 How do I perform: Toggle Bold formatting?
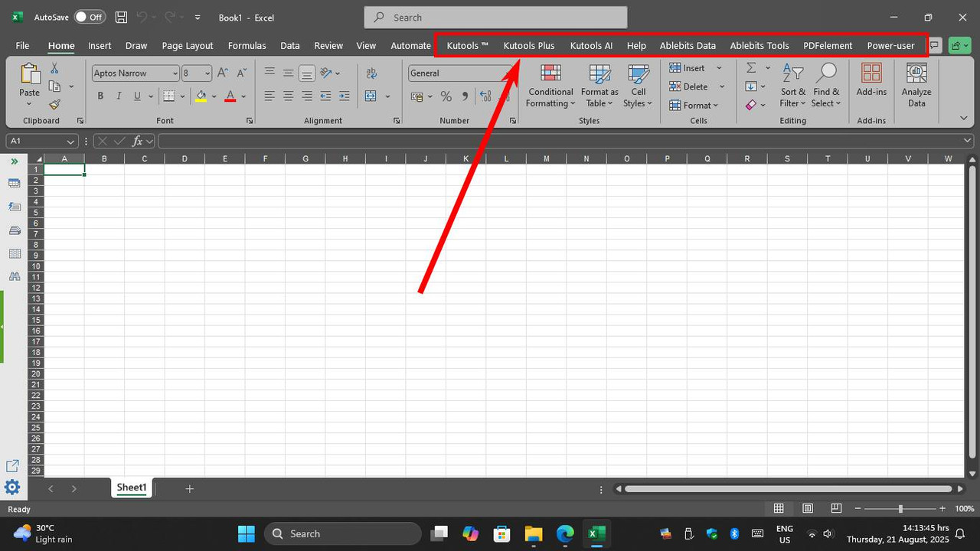pos(100,96)
